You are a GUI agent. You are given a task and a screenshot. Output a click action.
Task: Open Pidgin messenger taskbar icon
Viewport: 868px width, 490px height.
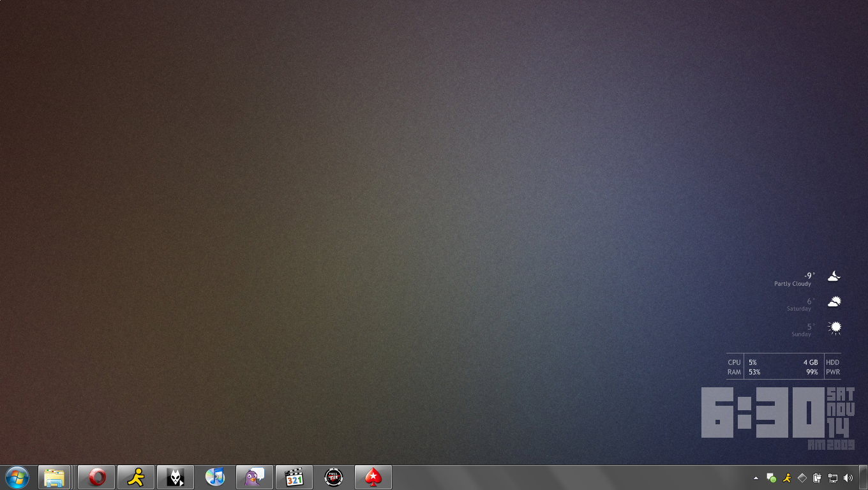tap(255, 477)
